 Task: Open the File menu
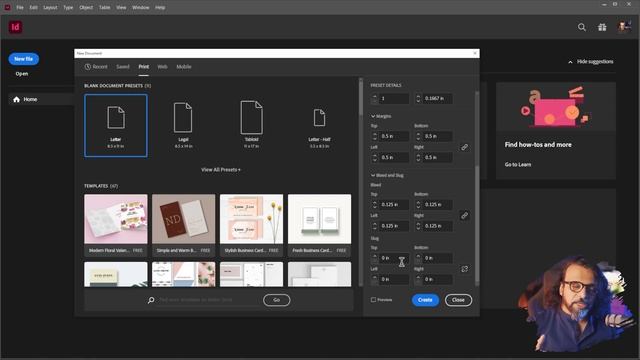pos(20,7)
